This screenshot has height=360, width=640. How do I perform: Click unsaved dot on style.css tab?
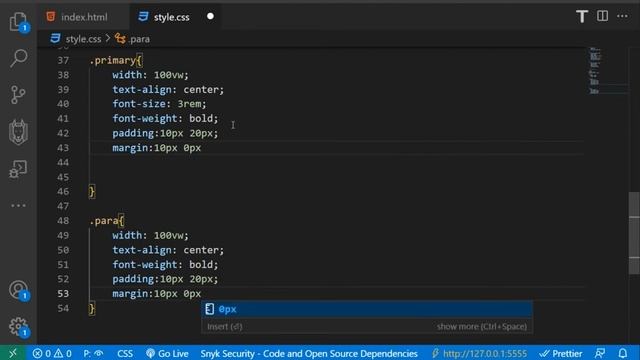[x=210, y=17]
